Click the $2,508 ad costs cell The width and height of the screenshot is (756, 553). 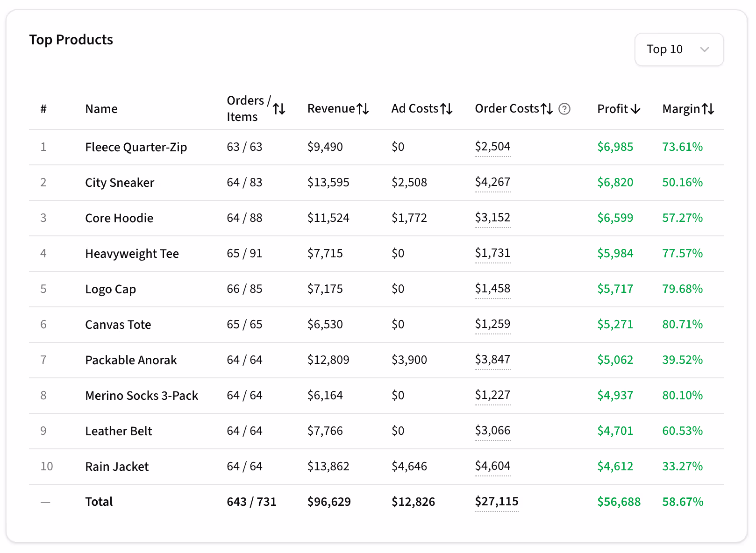[x=409, y=183]
